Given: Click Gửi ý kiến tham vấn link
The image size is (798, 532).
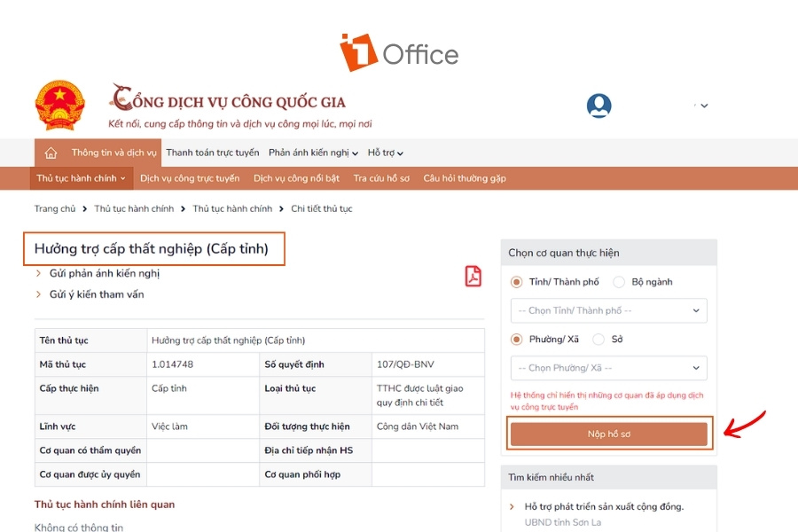Looking at the screenshot, I should (x=97, y=294).
